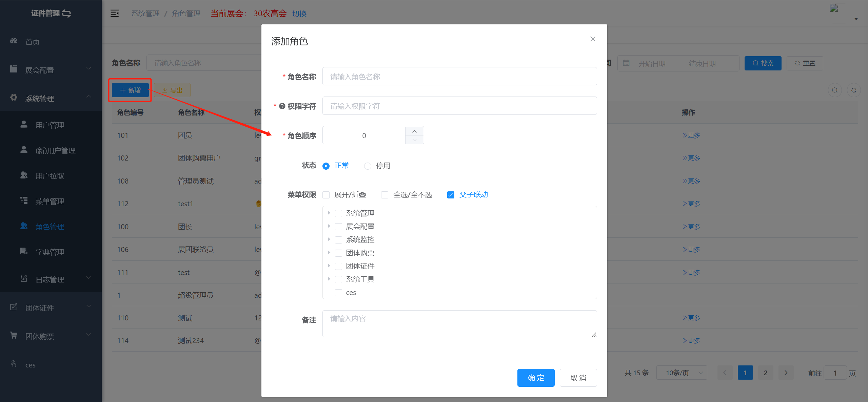The height and width of the screenshot is (402, 868).
Task: Open (新)用户管理 in the sidebar
Action: click(x=51, y=150)
